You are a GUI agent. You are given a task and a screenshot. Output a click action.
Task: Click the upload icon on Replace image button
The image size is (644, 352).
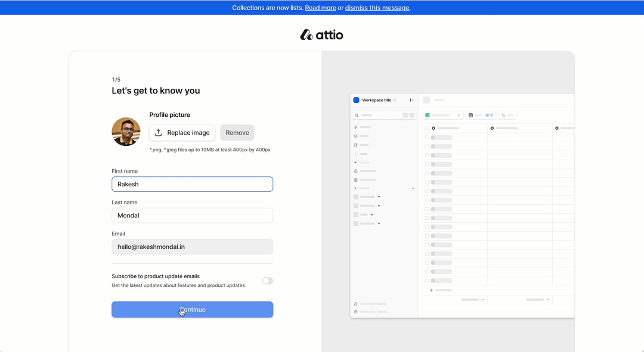tap(159, 132)
